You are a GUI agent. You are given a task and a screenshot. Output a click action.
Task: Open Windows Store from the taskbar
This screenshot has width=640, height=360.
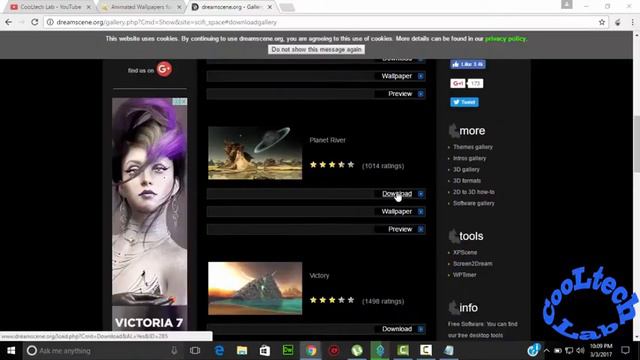point(265,351)
